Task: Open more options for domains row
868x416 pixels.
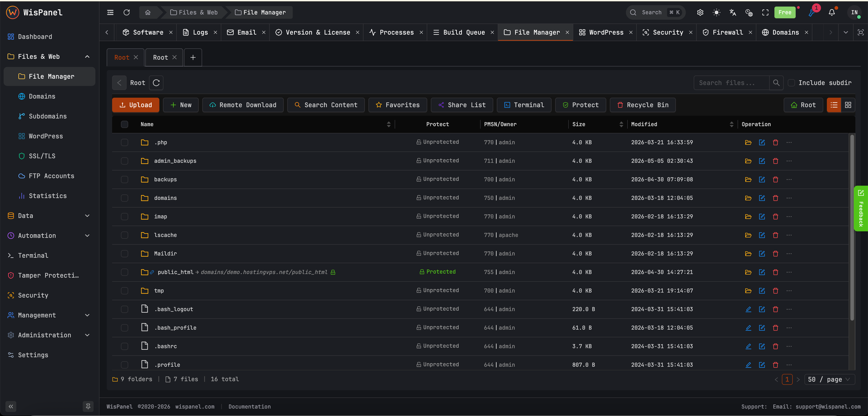Action: [x=789, y=198]
